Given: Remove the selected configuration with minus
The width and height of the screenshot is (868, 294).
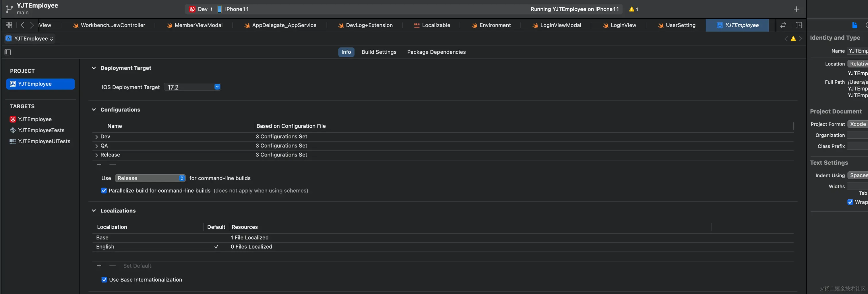Looking at the screenshot, I should click(x=113, y=165).
